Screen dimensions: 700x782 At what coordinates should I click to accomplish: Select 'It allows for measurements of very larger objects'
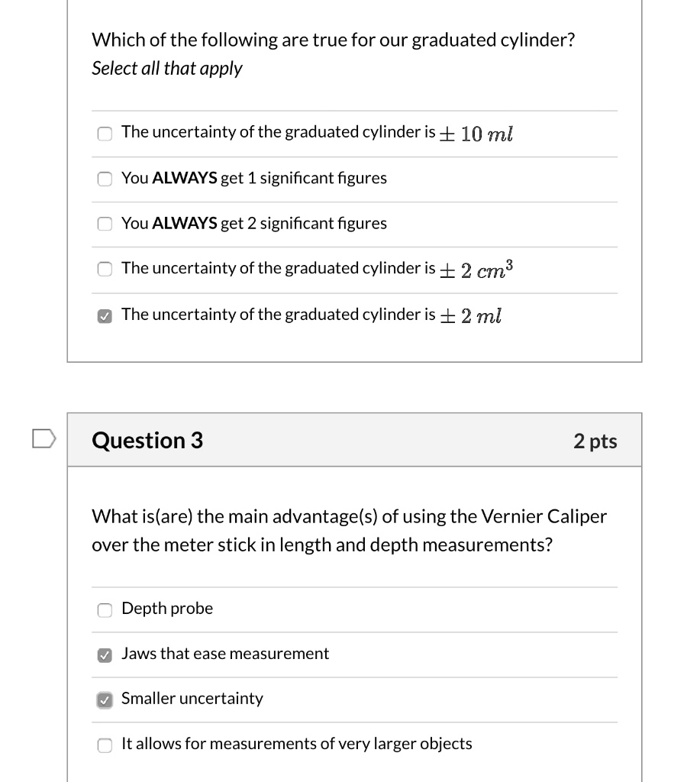(105, 745)
